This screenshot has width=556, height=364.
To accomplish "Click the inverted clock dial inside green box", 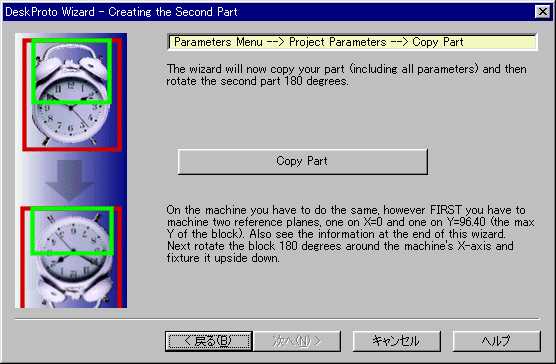I will click(73, 231).
